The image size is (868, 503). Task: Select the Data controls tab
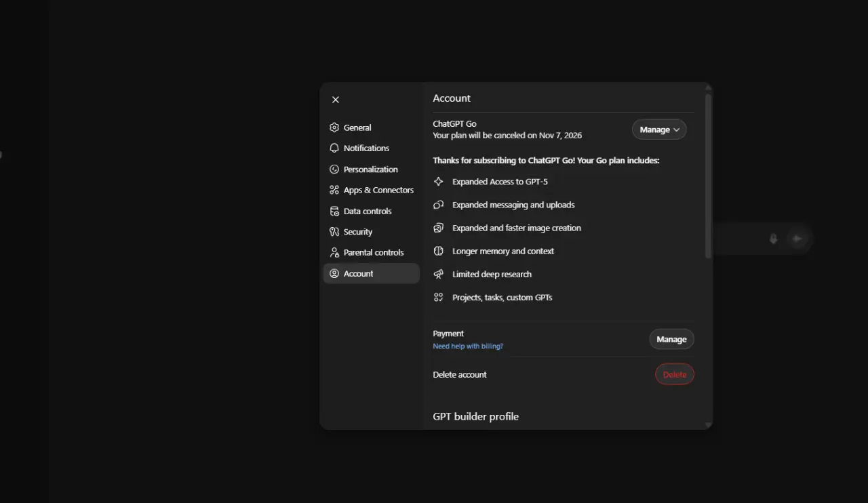point(372,211)
